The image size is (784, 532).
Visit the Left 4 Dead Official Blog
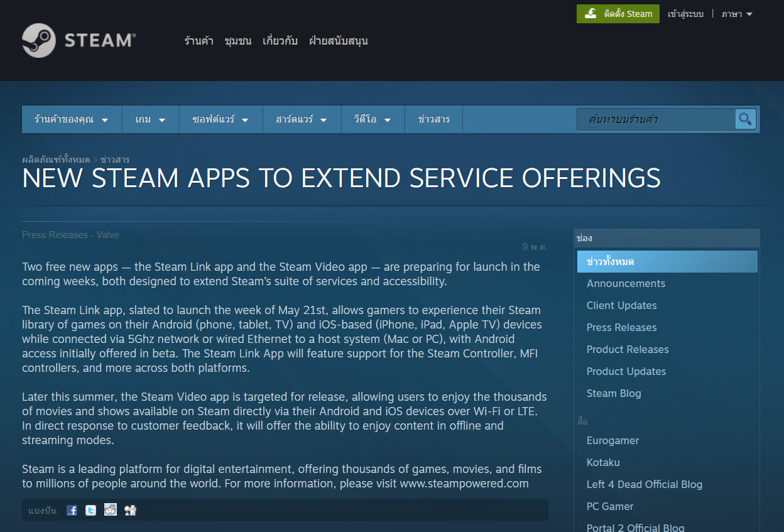click(644, 484)
